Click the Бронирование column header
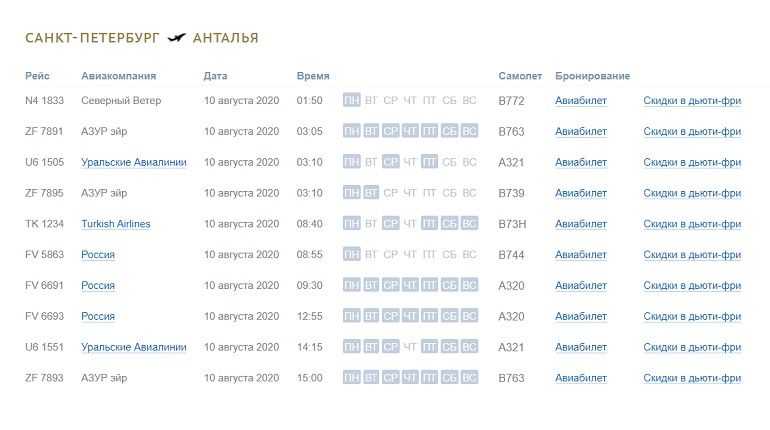This screenshot has width=770, height=430. click(593, 76)
